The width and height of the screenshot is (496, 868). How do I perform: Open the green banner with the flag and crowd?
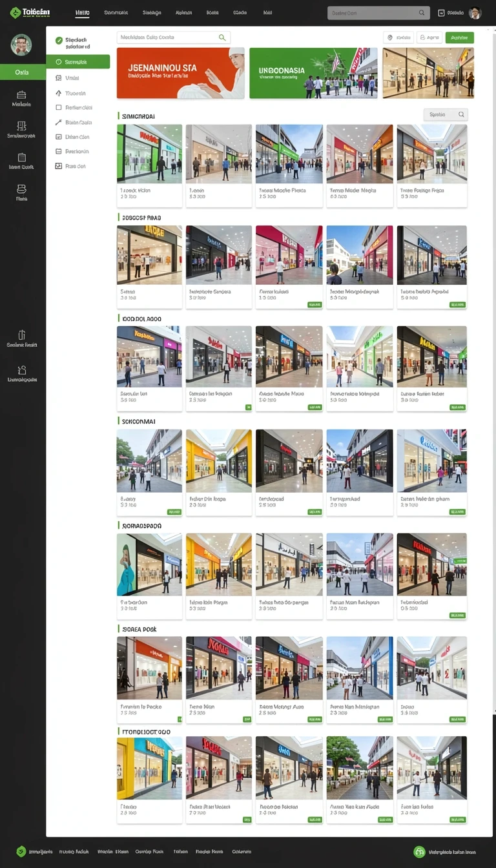313,73
